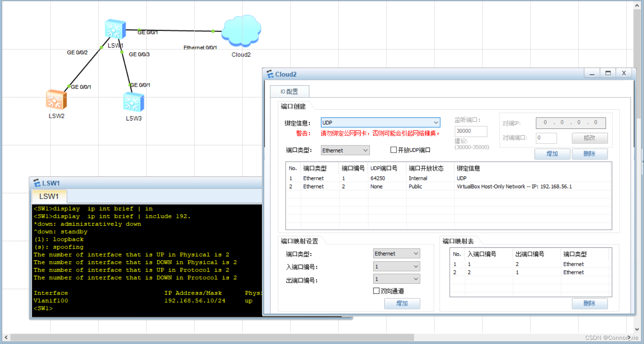This screenshot has height=344, width=644.
Task: Click 删除 button under port mapping table
Action: [x=589, y=303]
